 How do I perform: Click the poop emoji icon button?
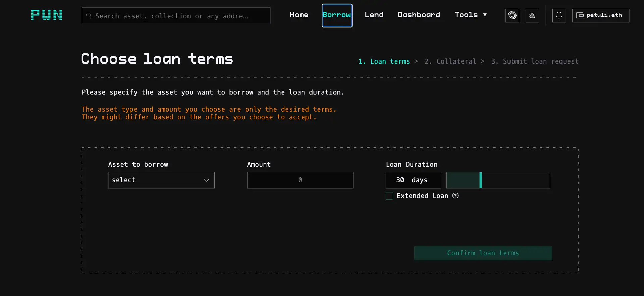click(x=532, y=15)
